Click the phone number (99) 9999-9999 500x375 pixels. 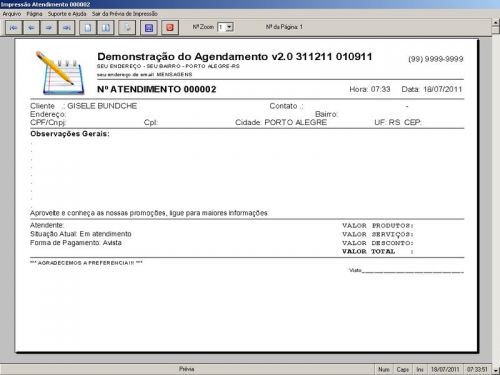point(436,59)
